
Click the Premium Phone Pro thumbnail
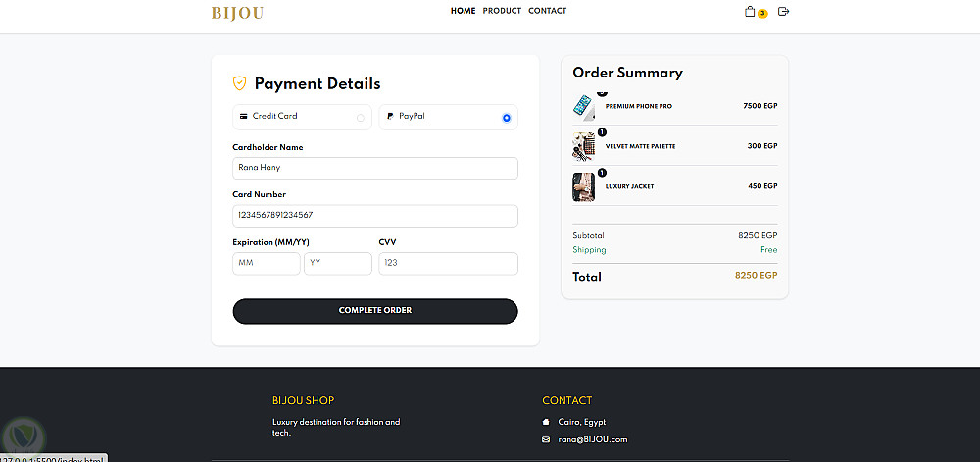click(584, 107)
